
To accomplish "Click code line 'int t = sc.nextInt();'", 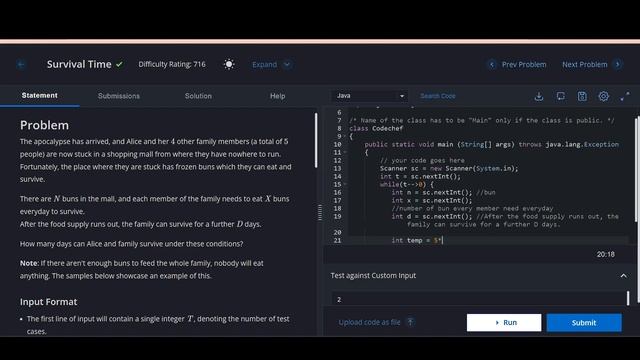I will pyautogui.click(x=420, y=176).
